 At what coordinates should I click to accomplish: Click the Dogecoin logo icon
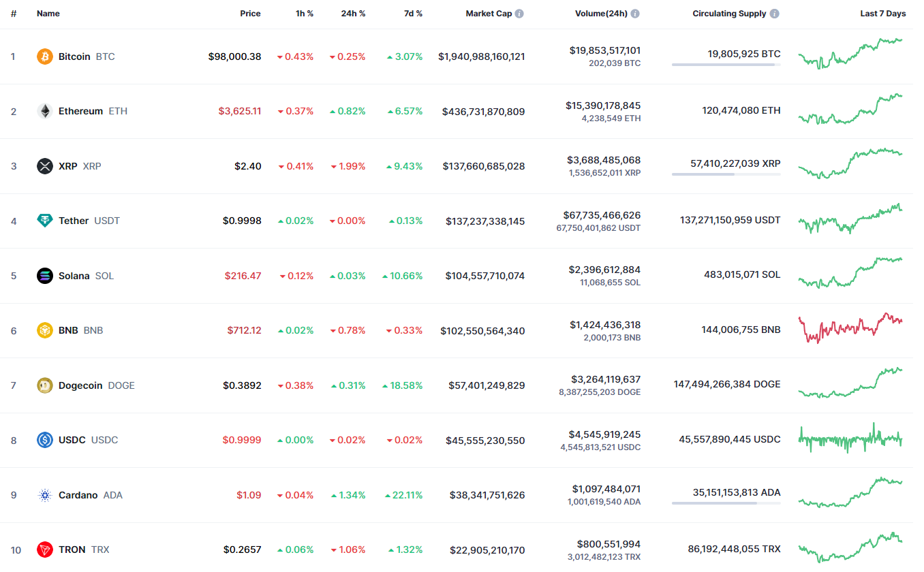coord(45,385)
